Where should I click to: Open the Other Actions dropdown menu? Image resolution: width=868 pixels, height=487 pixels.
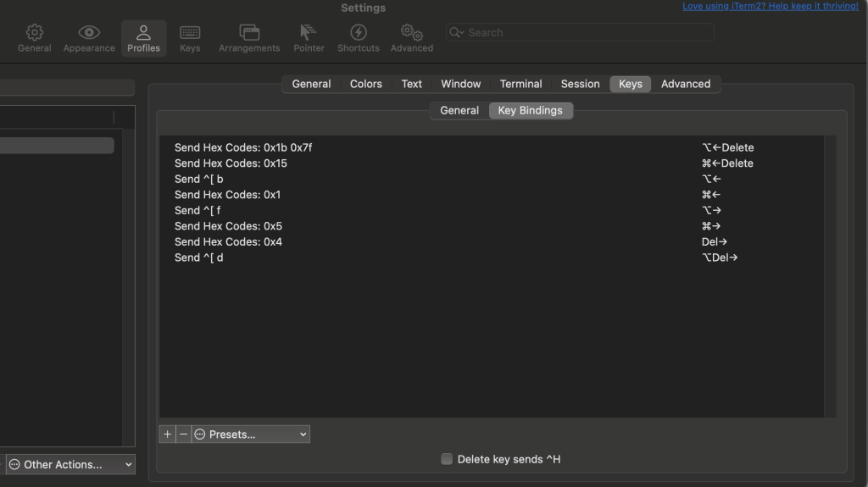click(x=70, y=464)
